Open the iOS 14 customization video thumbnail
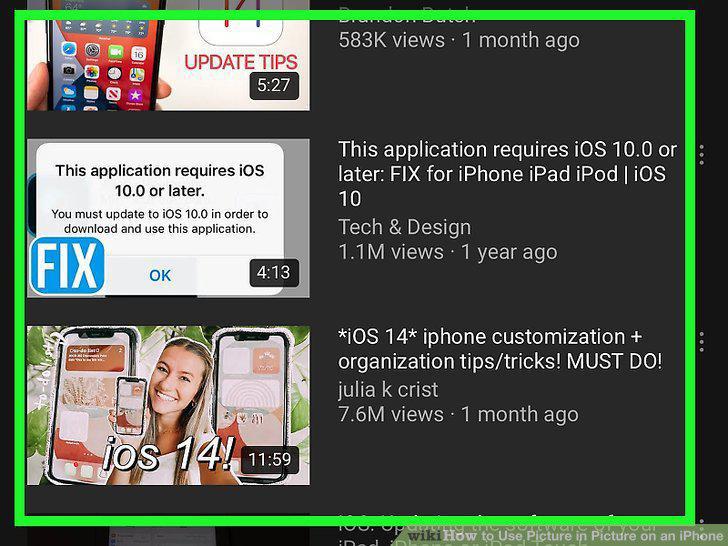Image resolution: width=728 pixels, height=546 pixels. coord(168,405)
